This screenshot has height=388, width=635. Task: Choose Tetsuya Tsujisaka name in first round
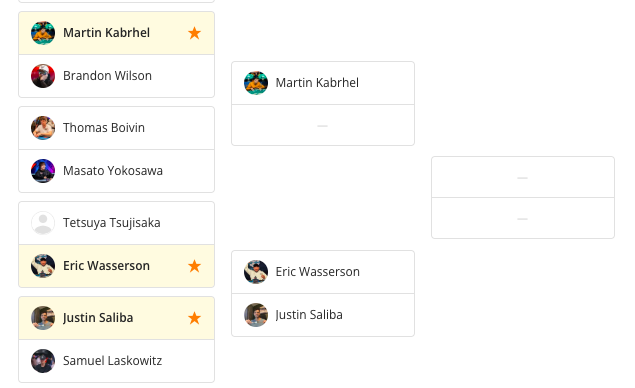click(x=112, y=223)
